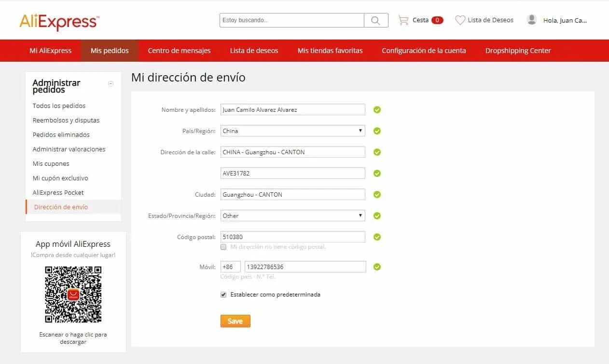
Task: Click the orange Save button
Action: (235, 321)
